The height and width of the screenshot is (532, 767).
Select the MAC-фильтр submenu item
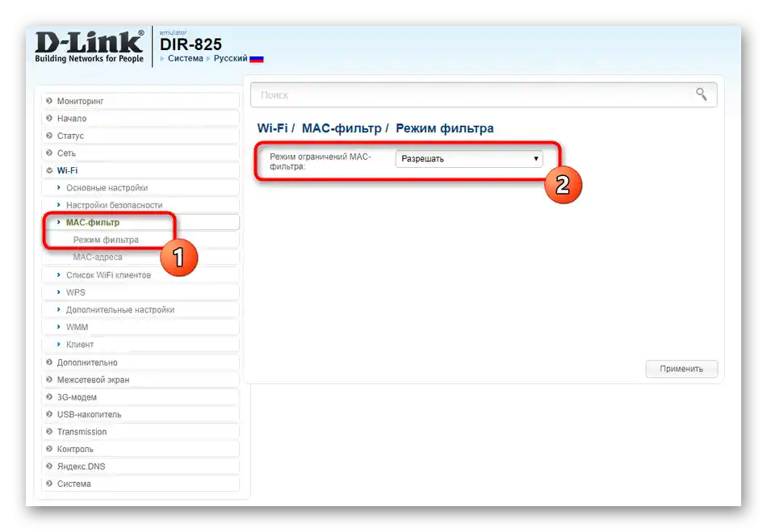140,223
